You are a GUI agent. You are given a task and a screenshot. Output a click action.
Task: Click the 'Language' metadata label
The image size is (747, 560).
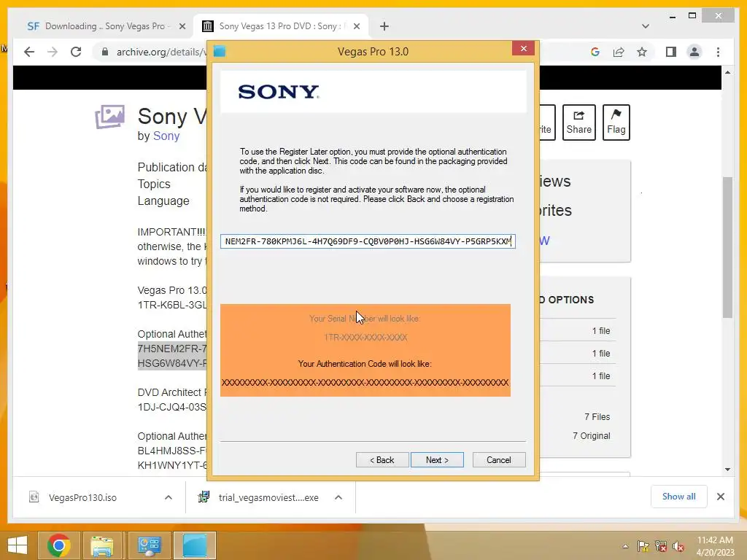(x=163, y=201)
